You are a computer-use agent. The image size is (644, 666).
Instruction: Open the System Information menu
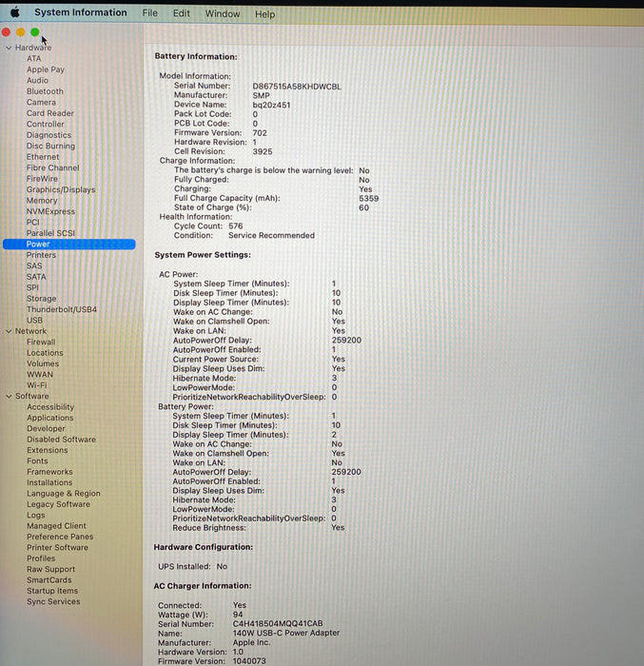tap(81, 12)
